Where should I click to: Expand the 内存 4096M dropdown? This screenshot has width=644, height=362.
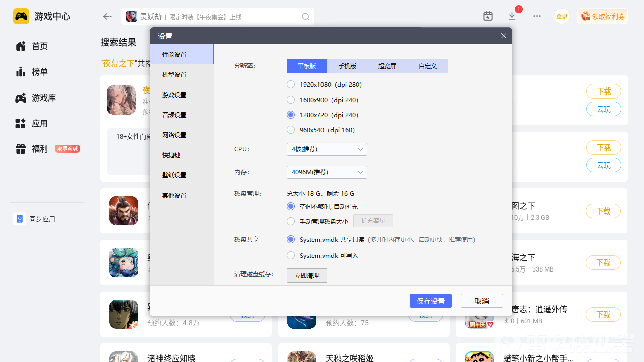point(327,172)
